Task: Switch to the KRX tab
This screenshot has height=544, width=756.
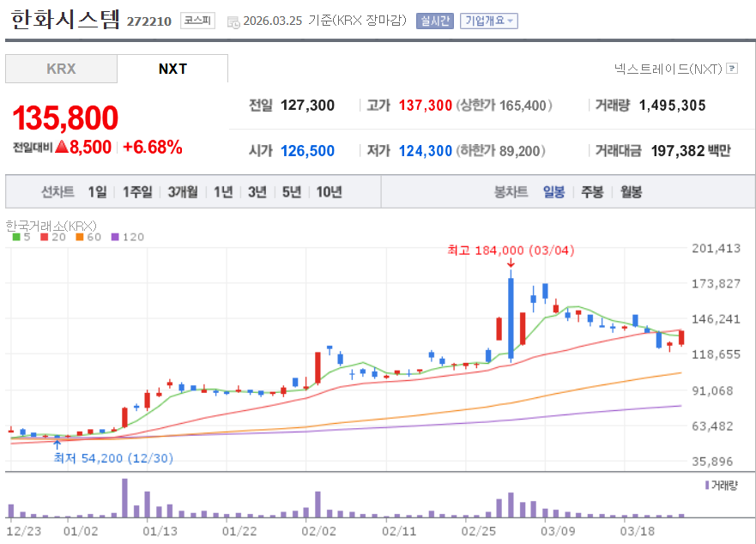Action: click(61, 69)
